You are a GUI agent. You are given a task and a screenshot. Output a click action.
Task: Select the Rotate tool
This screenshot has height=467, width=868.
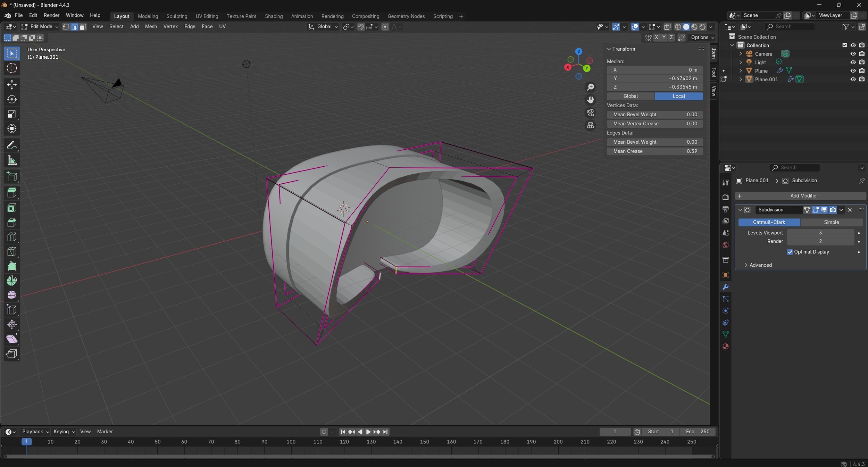pyautogui.click(x=12, y=99)
